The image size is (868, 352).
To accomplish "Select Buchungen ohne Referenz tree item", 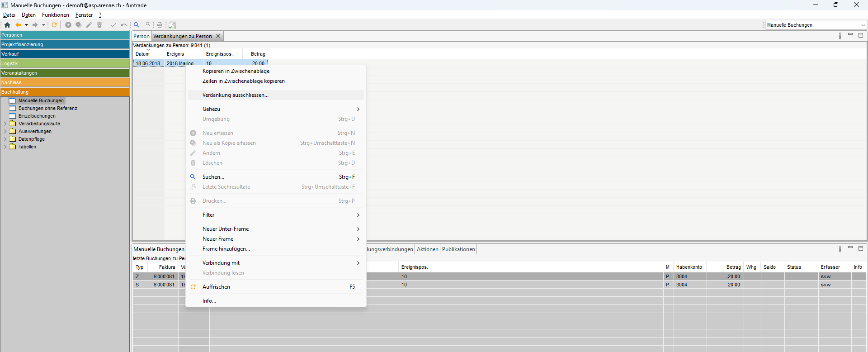I will 47,108.
